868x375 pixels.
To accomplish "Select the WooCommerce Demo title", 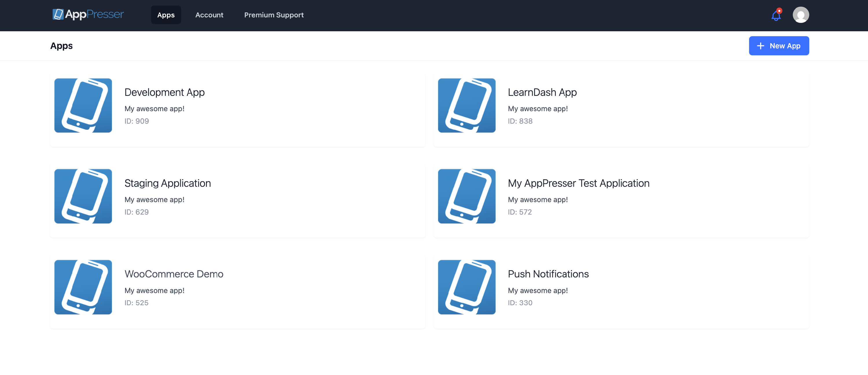I will pos(174,274).
